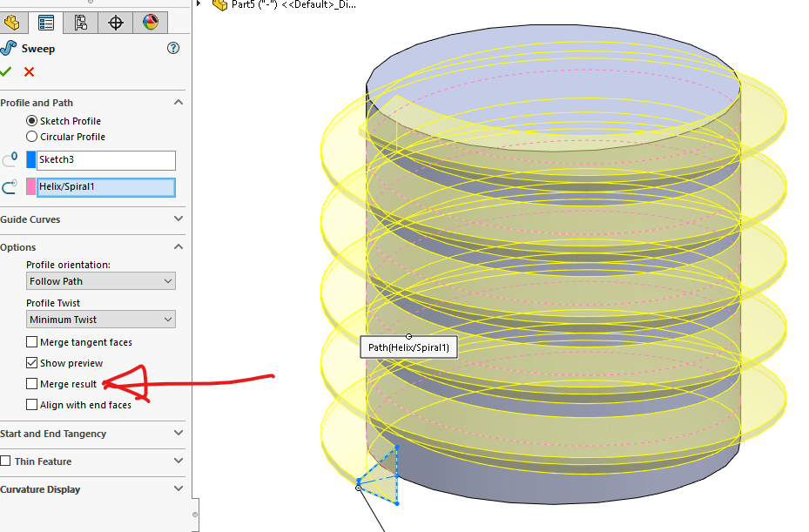Viewport: 809px width, 532px height.
Task: Uncheck the Show preview checkbox
Action: (x=31, y=363)
